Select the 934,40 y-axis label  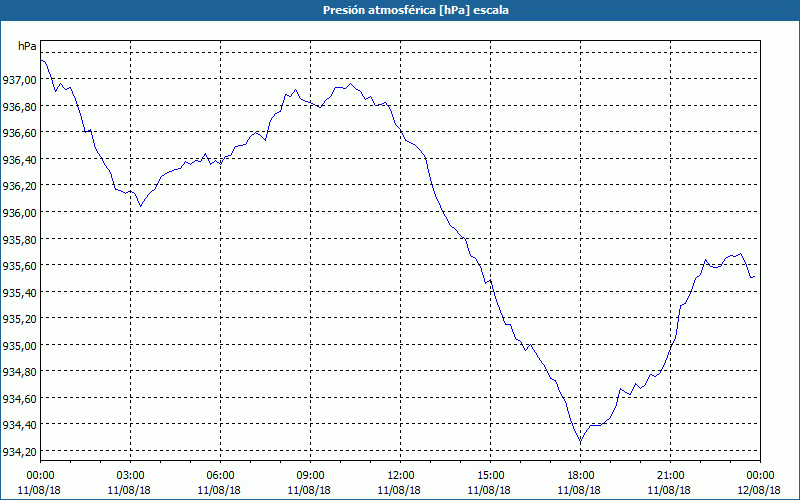point(19,424)
